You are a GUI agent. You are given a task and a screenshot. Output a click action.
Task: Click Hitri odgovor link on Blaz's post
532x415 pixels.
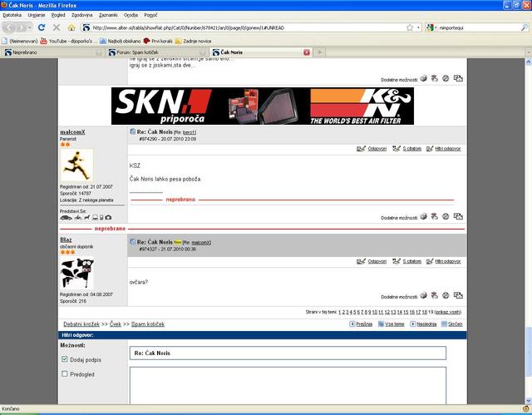pyautogui.click(x=448, y=261)
